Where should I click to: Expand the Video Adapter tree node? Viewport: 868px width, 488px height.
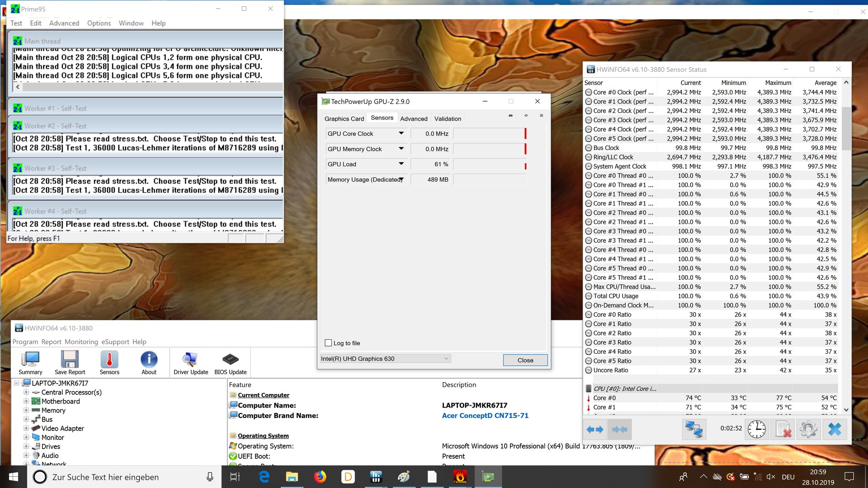(26, 428)
